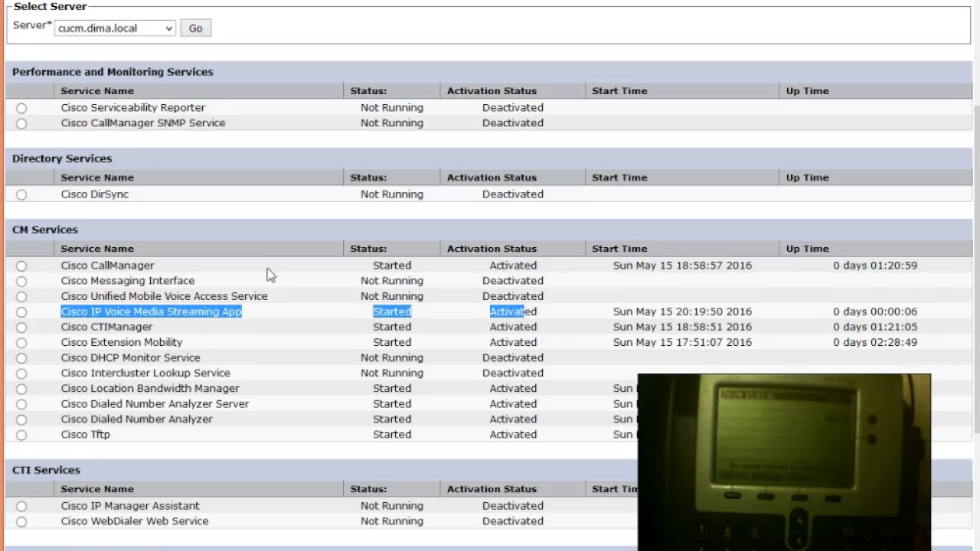Click the highlighted Cisco IP Voice Media Streaming App text
Image resolution: width=980 pixels, height=551 pixels.
(152, 311)
